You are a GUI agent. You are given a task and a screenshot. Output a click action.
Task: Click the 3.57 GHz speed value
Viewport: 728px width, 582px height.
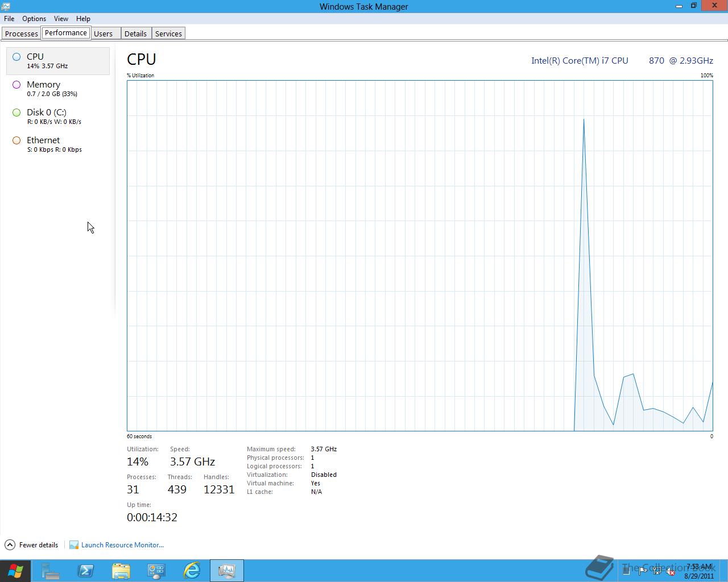tap(192, 462)
